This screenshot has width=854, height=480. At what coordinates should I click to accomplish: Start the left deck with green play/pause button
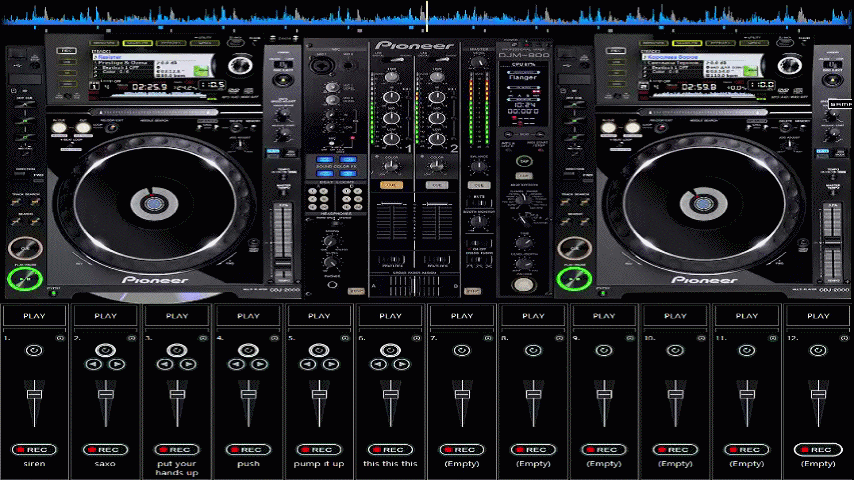[x=25, y=280]
